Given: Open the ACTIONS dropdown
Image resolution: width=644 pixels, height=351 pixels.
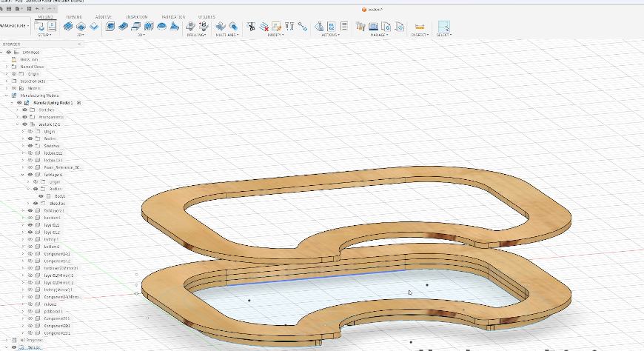Looking at the screenshot, I should pyautogui.click(x=331, y=35).
